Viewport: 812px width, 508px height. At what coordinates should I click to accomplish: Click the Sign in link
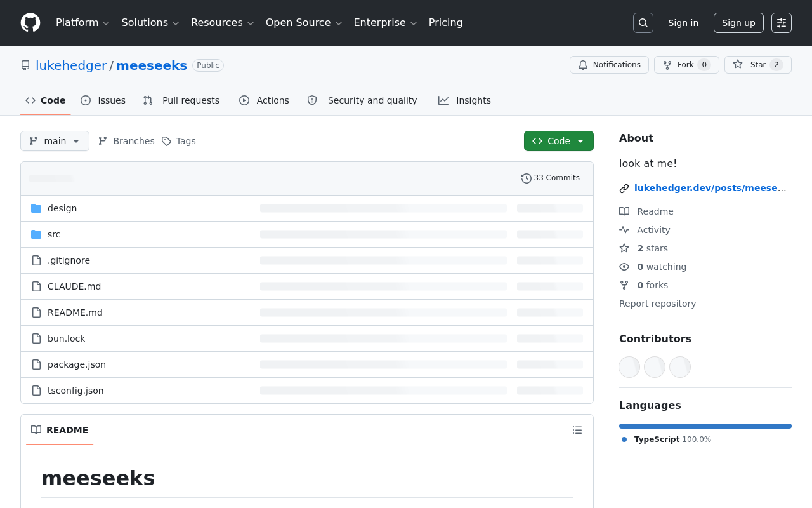(x=683, y=23)
